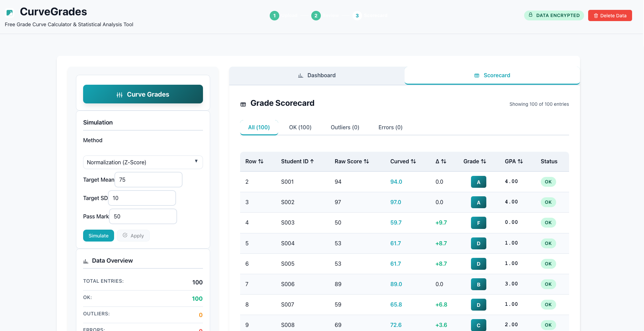Click the trash icon on Delete Data
Screen dimensions: 644x331
[596, 16]
